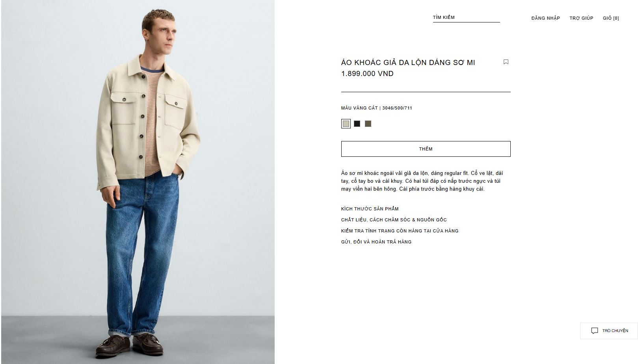Screen dimensions: 638x364
Task: Focus the Tìm Kiếm search field
Action: 466,17
